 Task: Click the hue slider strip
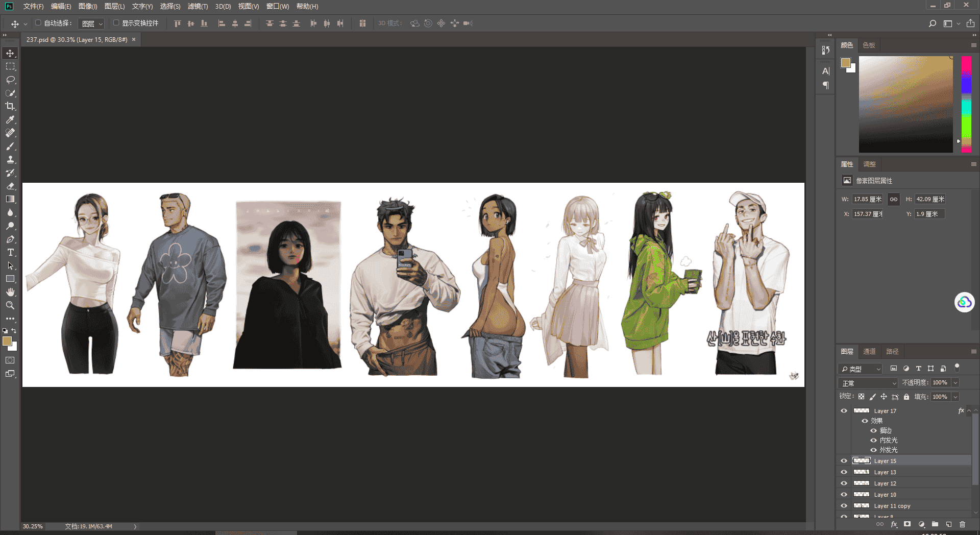tap(966, 104)
